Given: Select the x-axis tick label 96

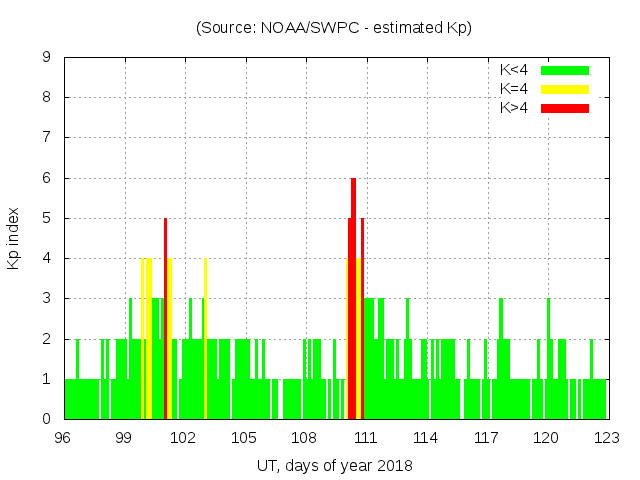Looking at the screenshot, I should pyautogui.click(x=63, y=438).
